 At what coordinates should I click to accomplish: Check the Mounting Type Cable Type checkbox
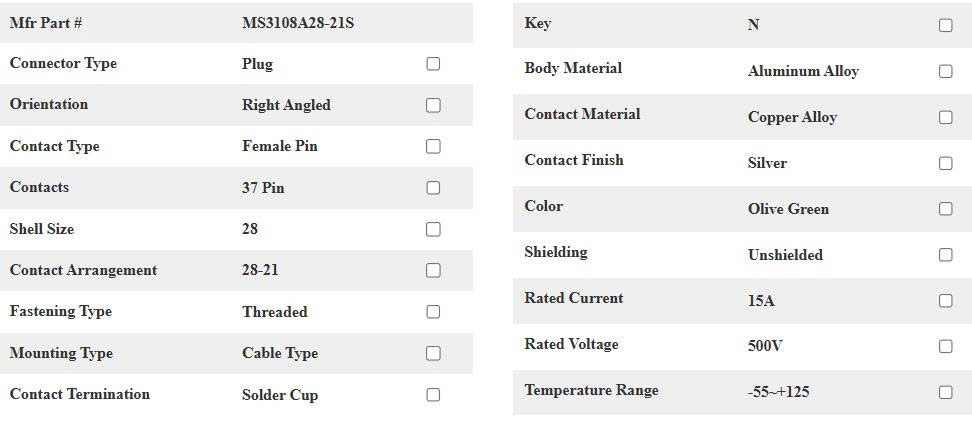[x=433, y=353]
